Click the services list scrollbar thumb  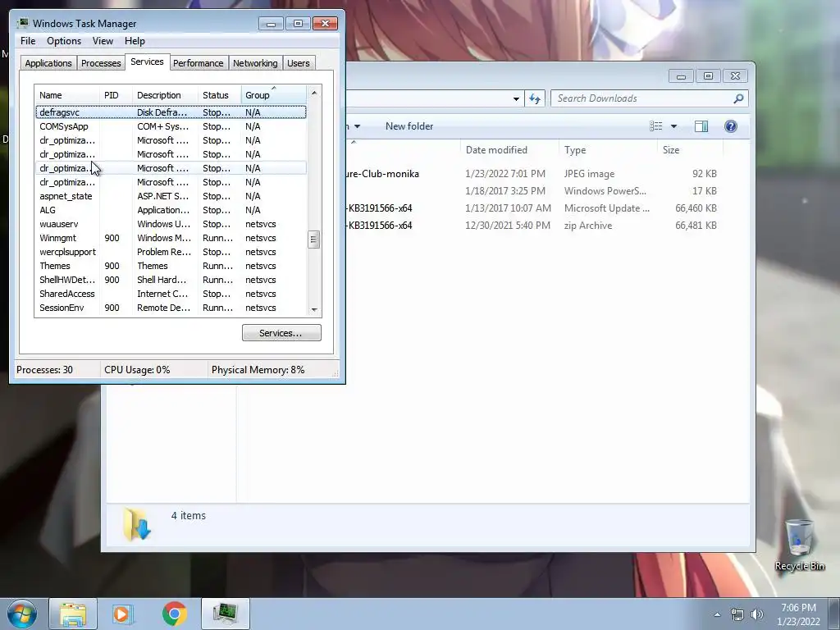pyautogui.click(x=314, y=240)
